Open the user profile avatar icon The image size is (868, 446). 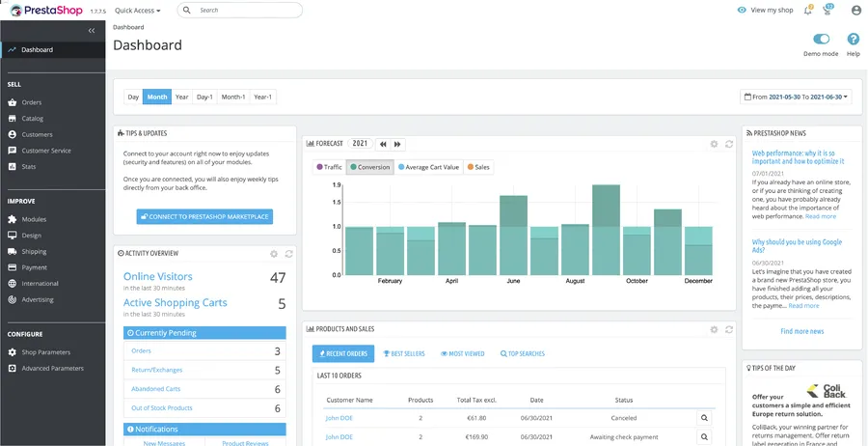855,11
